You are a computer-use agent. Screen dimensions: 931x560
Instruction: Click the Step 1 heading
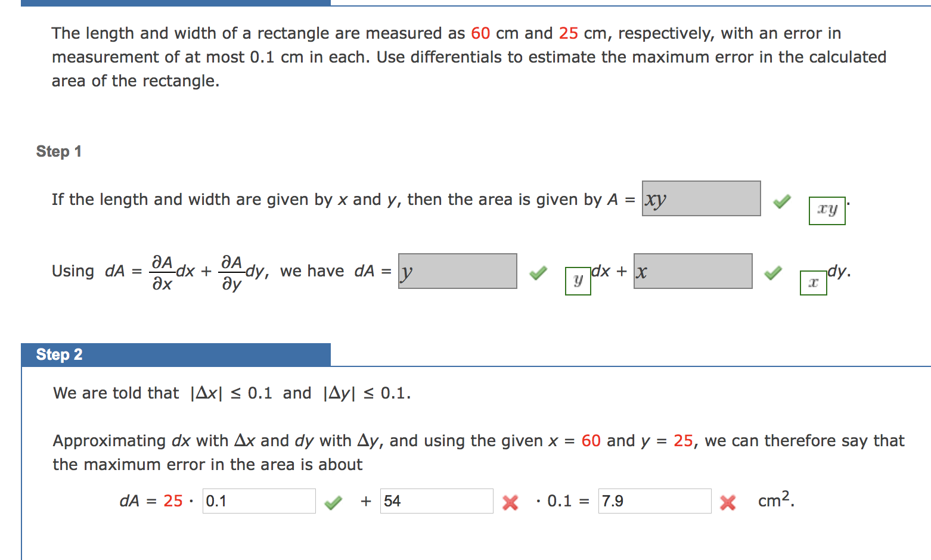tap(59, 151)
